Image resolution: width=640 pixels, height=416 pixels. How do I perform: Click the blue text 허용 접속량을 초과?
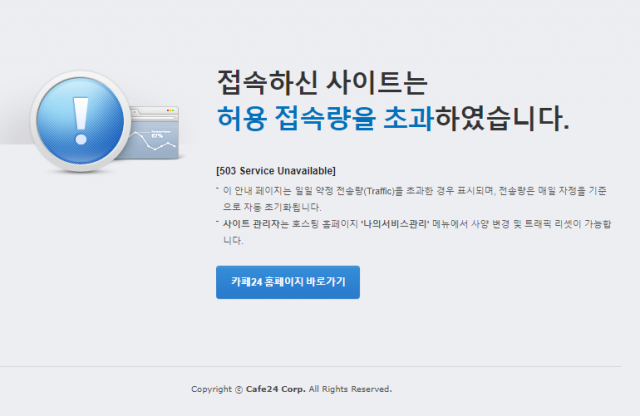point(325,118)
